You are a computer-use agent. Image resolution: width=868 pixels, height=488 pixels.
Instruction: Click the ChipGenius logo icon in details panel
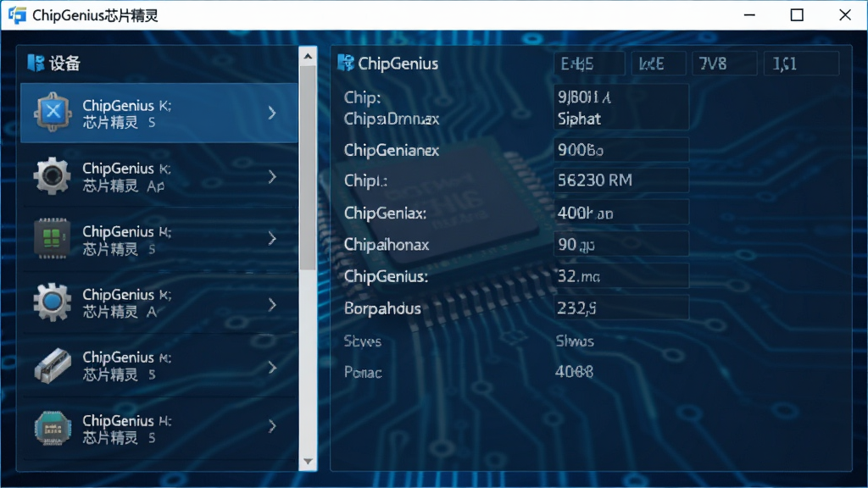[x=346, y=63]
